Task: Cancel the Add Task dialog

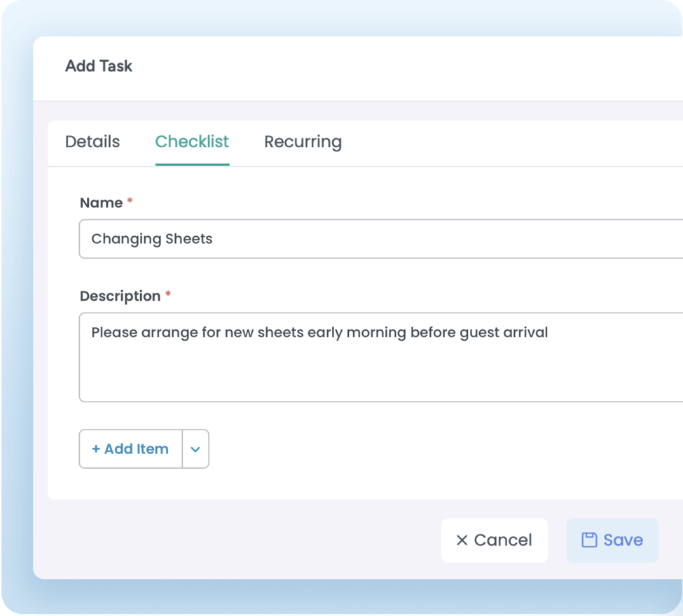Action: tap(494, 540)
